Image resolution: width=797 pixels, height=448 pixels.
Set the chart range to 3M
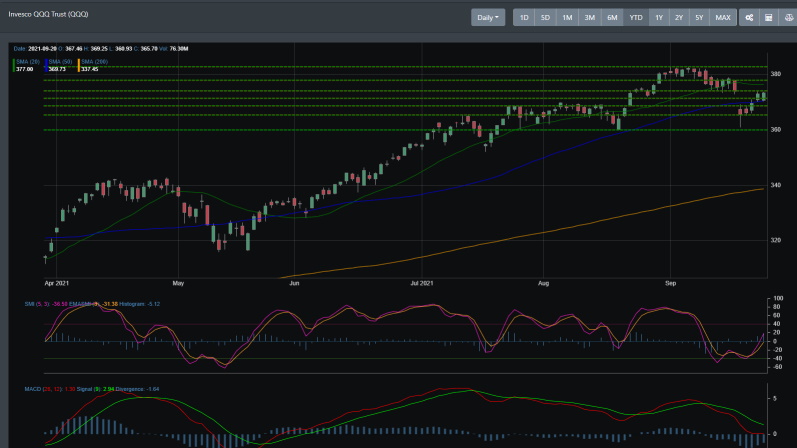click(x=590, y=17)
